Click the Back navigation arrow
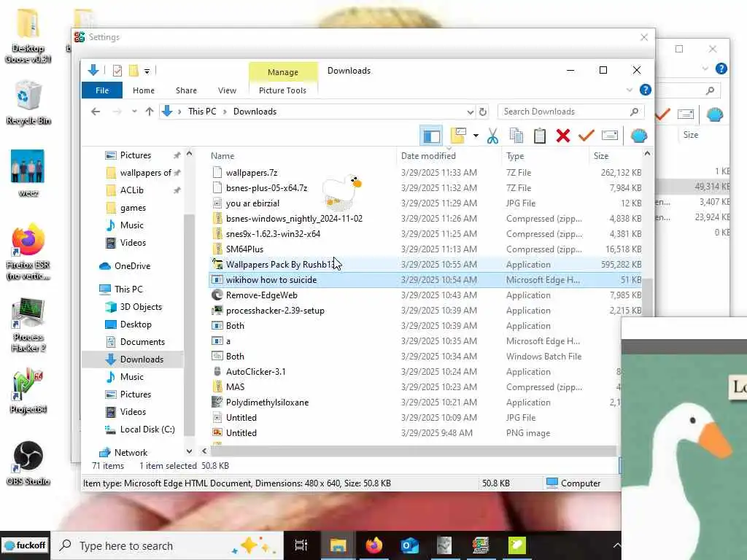The width and height of the screenshot is (747, 560). coord(96,112)
